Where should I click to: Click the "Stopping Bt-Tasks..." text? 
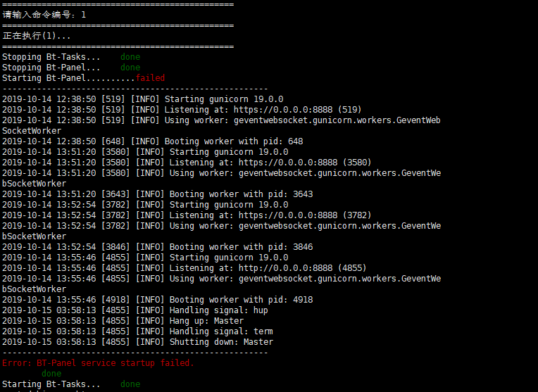[51, 57]
